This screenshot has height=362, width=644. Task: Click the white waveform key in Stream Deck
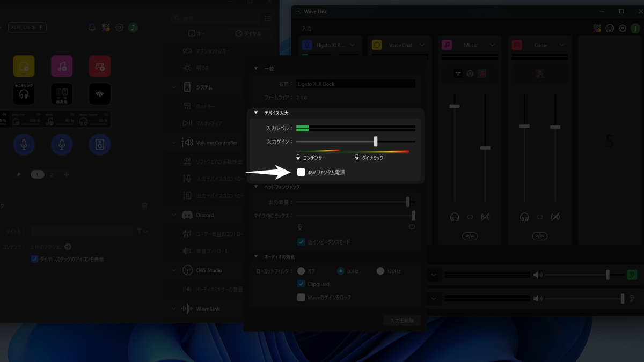(100, 94)
